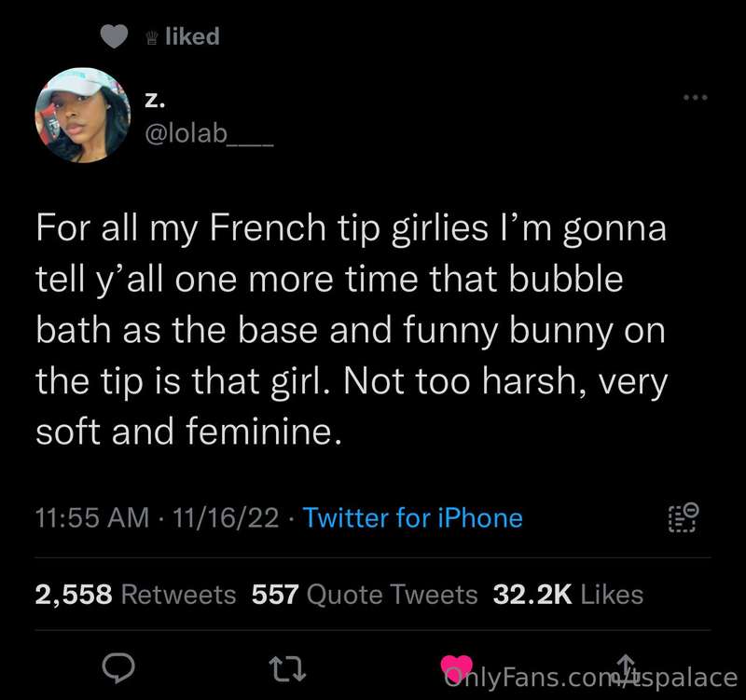Tap the OnlyFans.com watermark text

pyautogui.click(x=590, y=678)
